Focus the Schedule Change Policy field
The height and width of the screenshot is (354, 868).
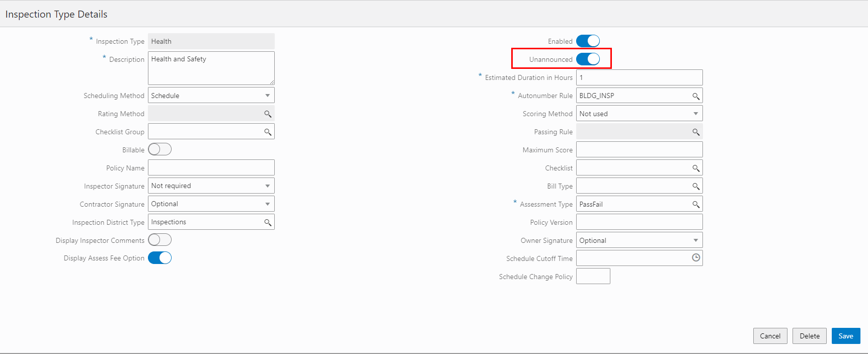pos(593,277)
